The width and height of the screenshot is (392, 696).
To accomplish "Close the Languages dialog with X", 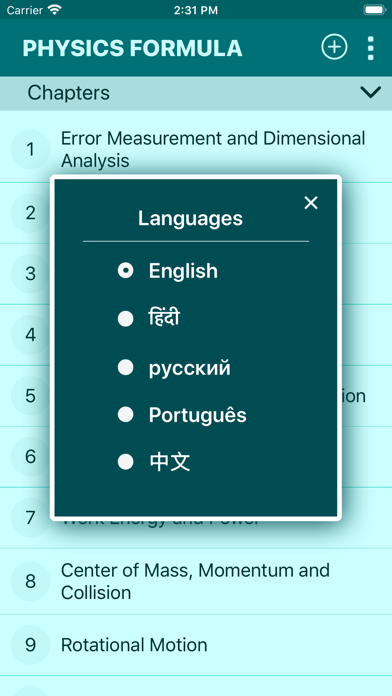I will coord(311,203).
